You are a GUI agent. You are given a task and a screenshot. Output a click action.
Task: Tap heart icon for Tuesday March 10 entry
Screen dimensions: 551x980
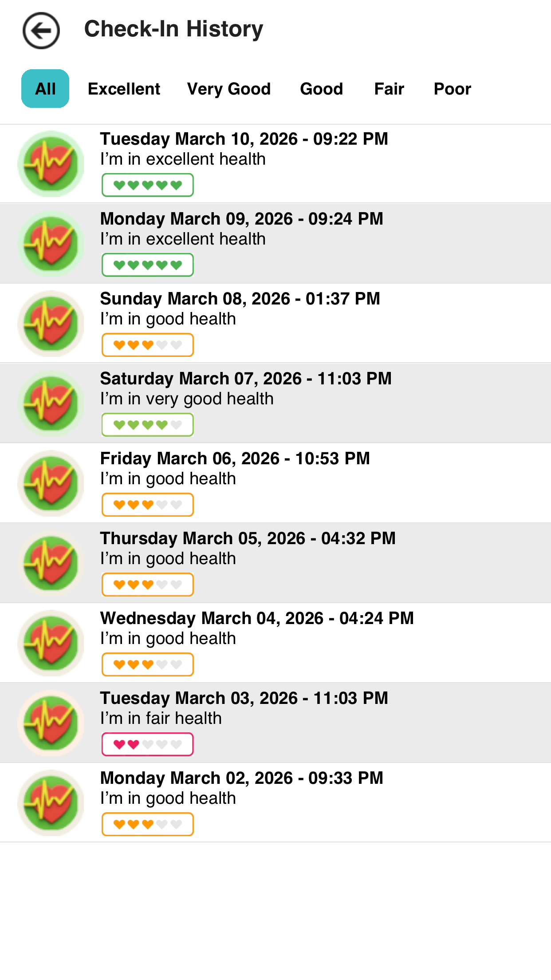point(51,164)
